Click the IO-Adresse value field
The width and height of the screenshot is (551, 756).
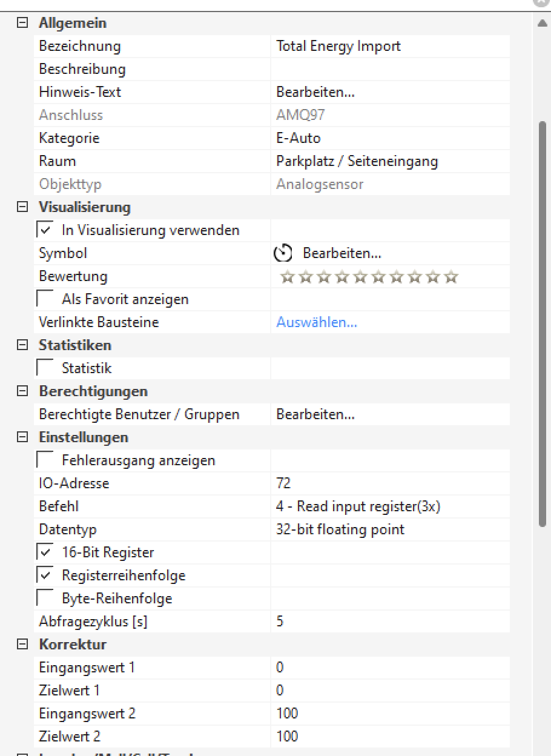click(x=388, y=483)
